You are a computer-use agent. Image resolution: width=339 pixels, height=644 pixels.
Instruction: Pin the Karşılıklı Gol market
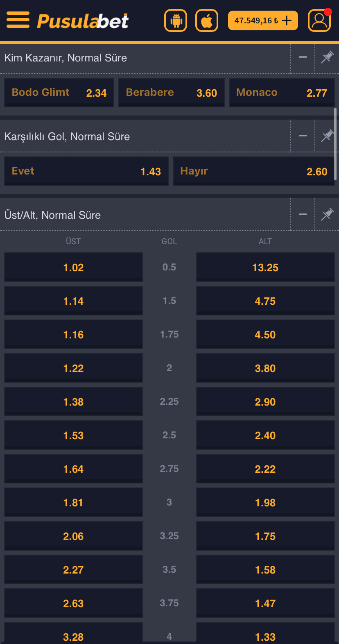(x=327, y=136)
